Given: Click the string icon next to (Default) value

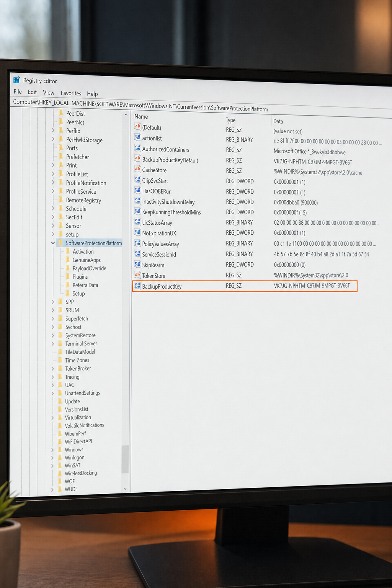Looking at the screenshot, I should tap(138, 126).
